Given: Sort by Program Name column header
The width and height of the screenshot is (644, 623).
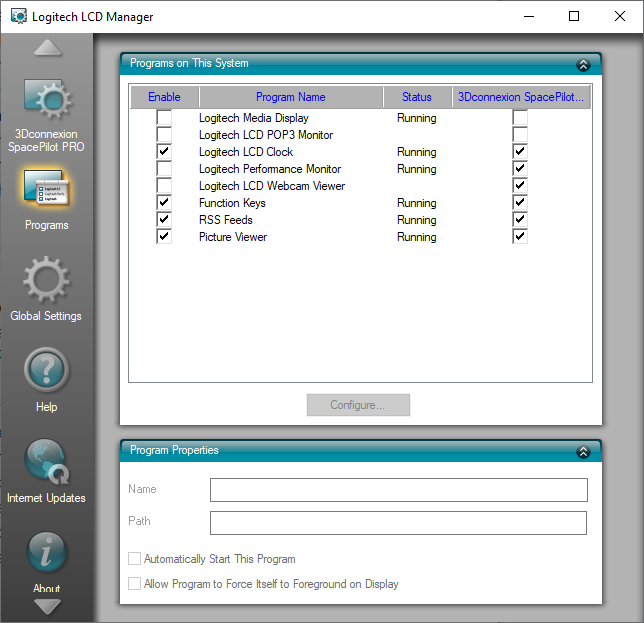Looking at the screenshot, I should click(290, 97).
